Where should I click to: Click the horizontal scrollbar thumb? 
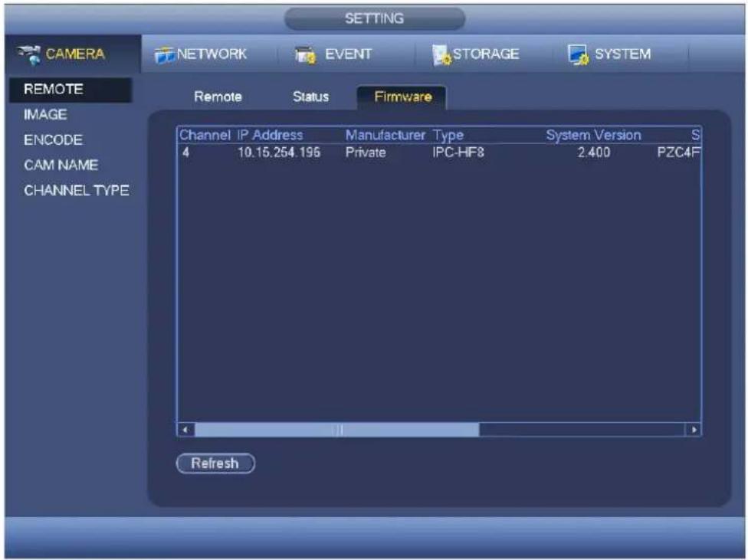point(336,430)
